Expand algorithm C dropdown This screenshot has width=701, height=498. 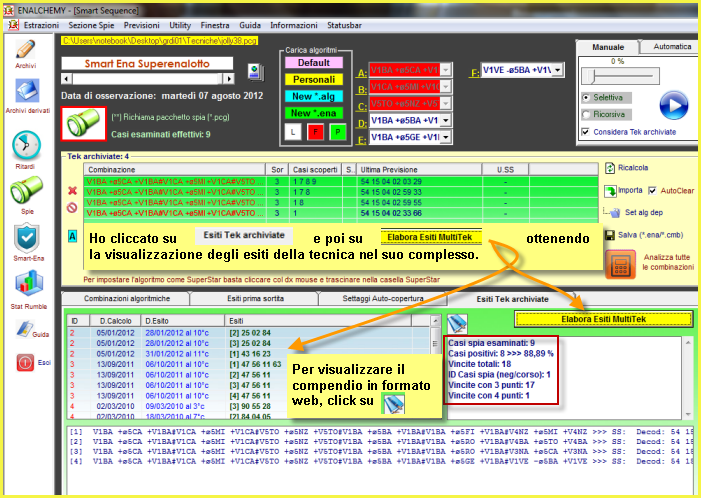click(445, 104)
